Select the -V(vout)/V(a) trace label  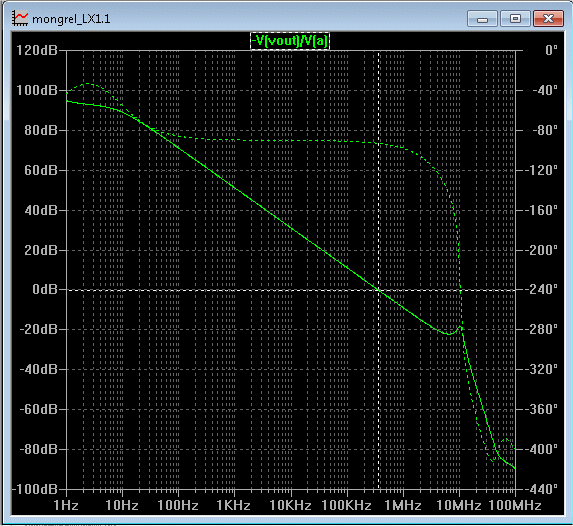tap(290, 41)
